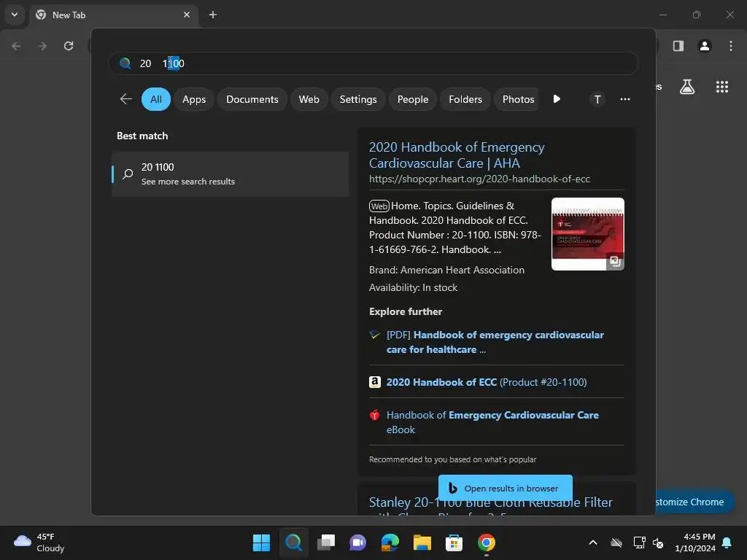This screenshot has width=747, height=560.
Task: Open Teams Chat on taskbar
Action: pyautogui.click(x=357, y=542)
